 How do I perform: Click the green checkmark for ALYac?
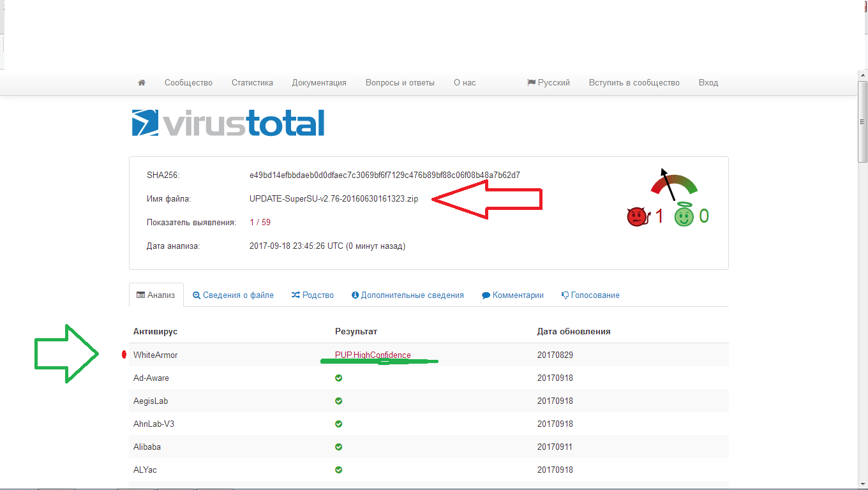(x=339, y=470)
